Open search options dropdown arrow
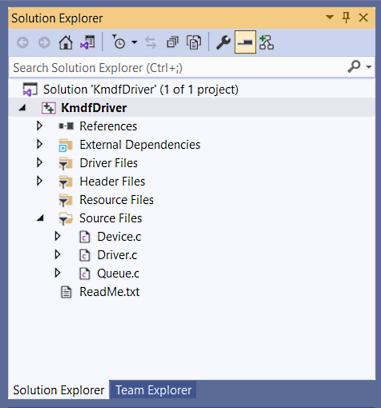Screen dimensions: 381x408 369,67
